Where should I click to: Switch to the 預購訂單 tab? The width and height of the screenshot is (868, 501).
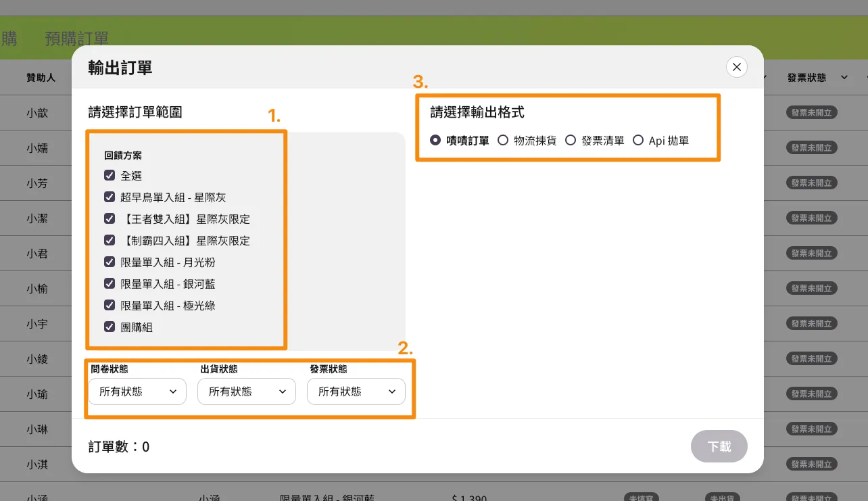[76, 39]
